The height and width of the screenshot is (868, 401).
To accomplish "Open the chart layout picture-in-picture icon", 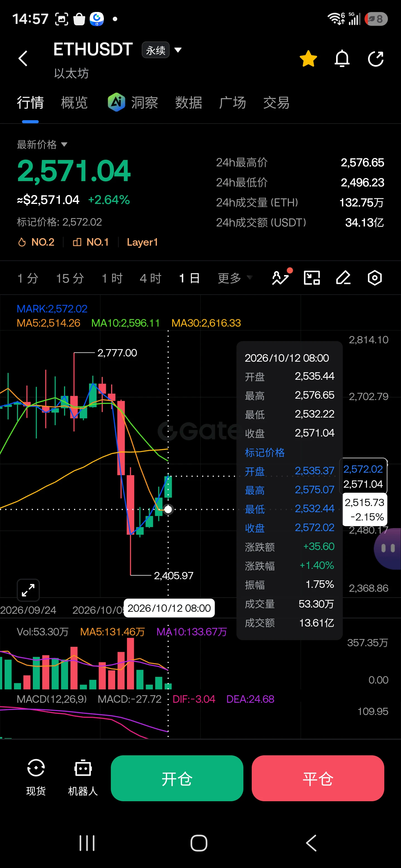I will click(x=312, y=278).
